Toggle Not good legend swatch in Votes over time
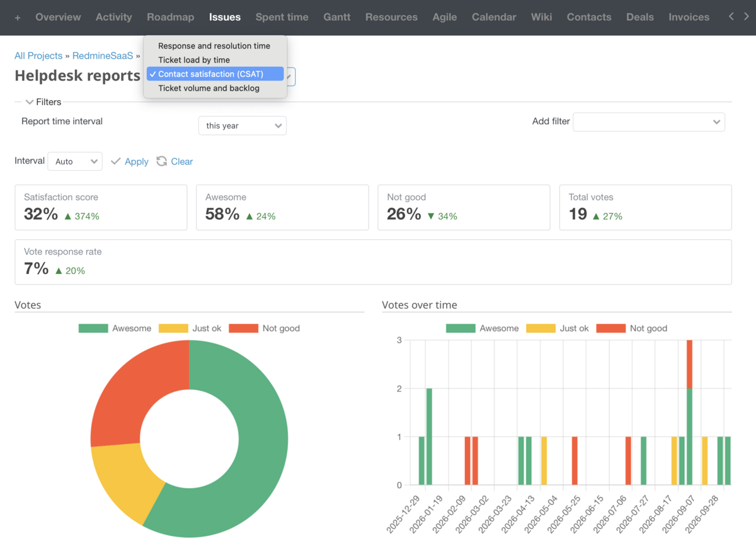 [x=611, y=328]
